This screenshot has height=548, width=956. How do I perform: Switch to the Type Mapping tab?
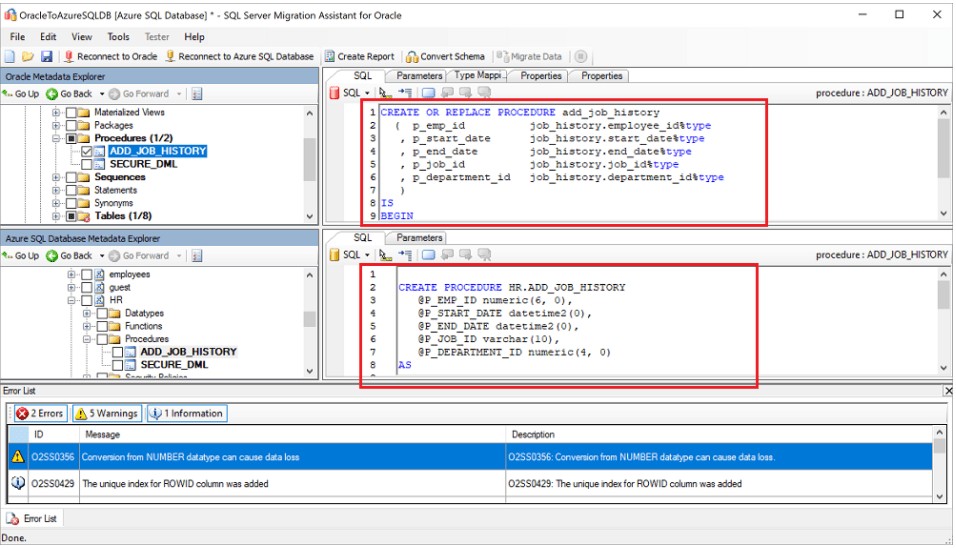tap(479, 76)
